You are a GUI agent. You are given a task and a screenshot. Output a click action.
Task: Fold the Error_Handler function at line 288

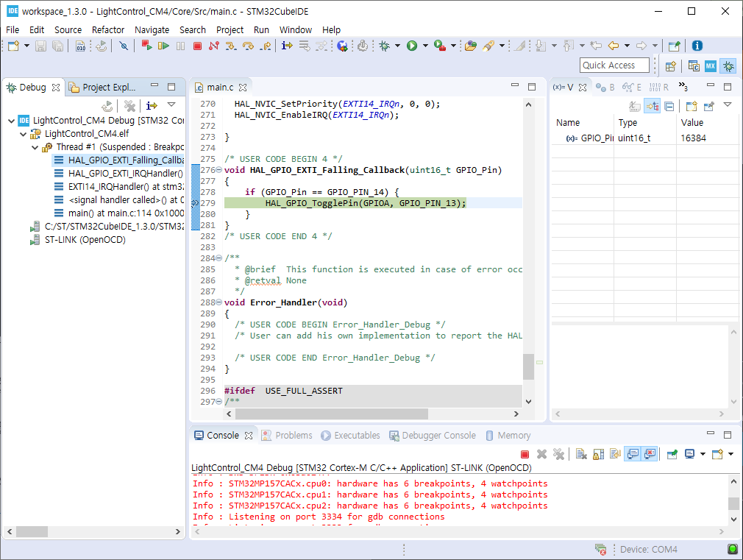pyautogui.click(x=219, y=302)
